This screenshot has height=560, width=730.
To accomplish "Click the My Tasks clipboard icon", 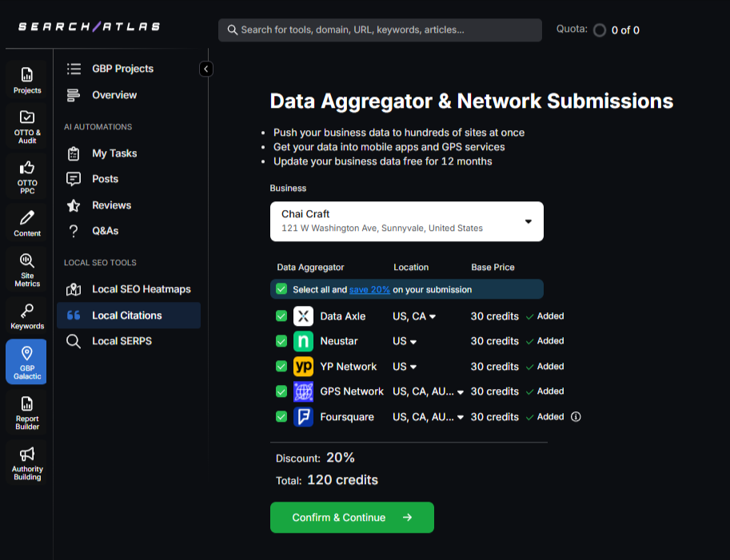I will click(x=74, y=153).
